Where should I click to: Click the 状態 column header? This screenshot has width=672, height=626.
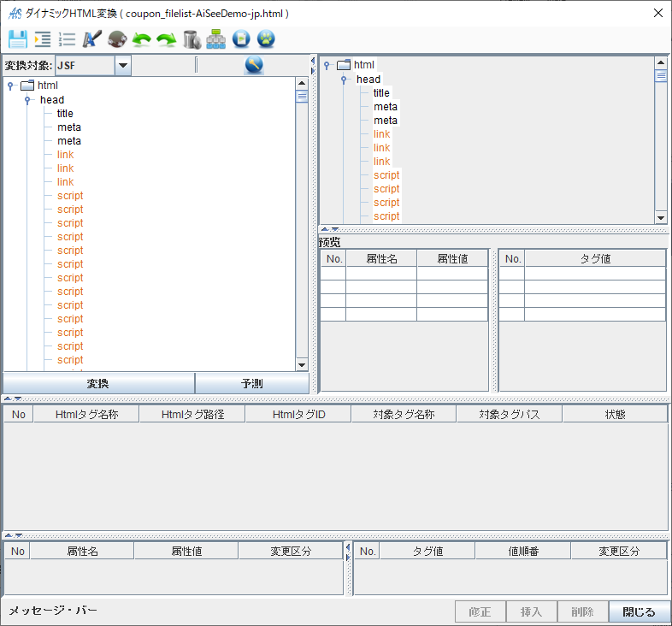pos(615,415)
